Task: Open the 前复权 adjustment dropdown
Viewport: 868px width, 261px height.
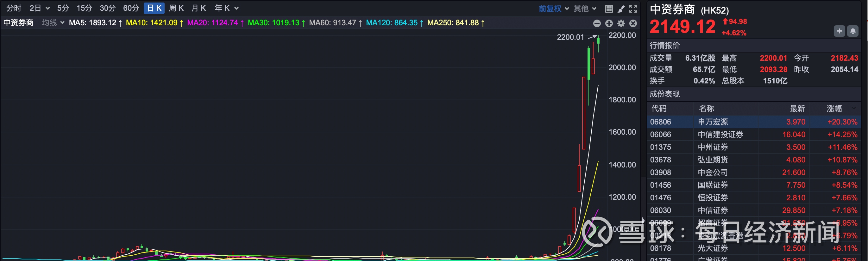Action: 554,9
